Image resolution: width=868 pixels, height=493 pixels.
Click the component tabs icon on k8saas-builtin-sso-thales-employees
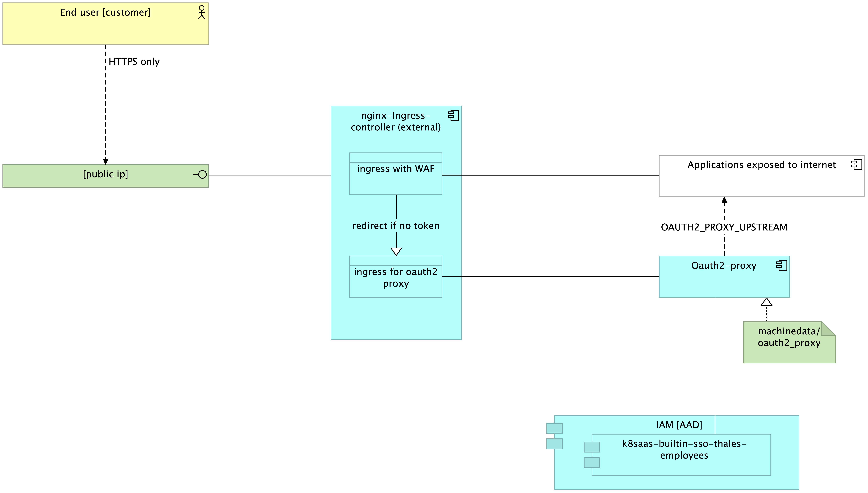(x=592, y=455)
